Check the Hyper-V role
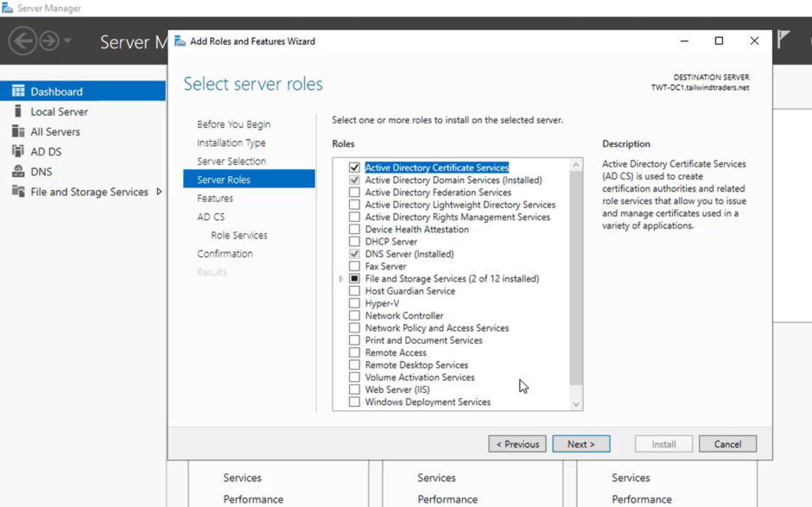 (353, 303)
